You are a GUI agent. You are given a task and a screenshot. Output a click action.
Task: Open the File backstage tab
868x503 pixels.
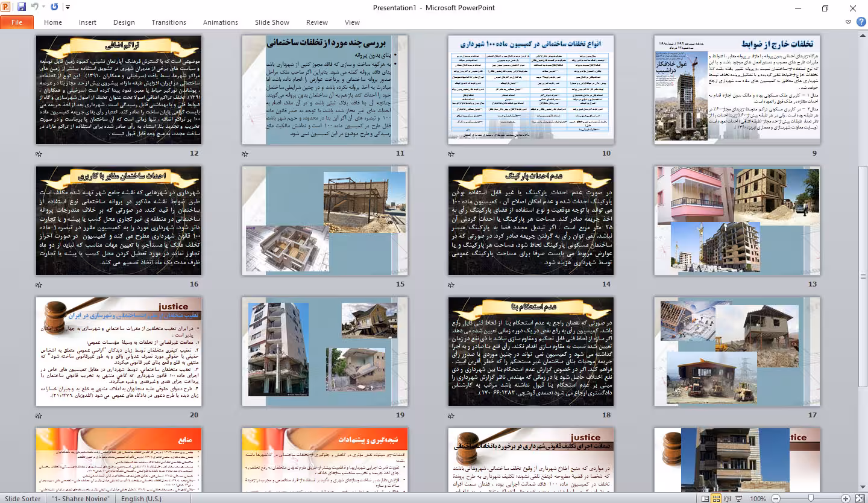(x=17, y=22)
